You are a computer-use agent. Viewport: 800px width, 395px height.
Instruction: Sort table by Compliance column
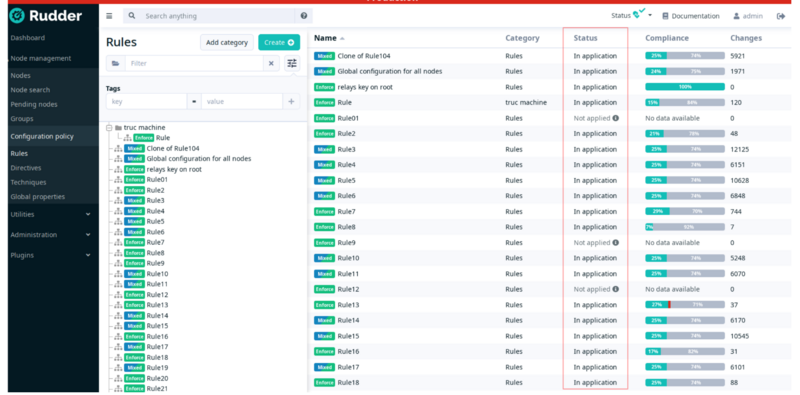point(667,38)
